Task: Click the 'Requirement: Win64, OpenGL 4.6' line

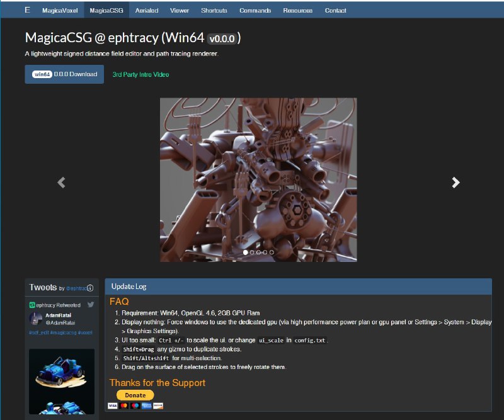Action: point(191,313)
